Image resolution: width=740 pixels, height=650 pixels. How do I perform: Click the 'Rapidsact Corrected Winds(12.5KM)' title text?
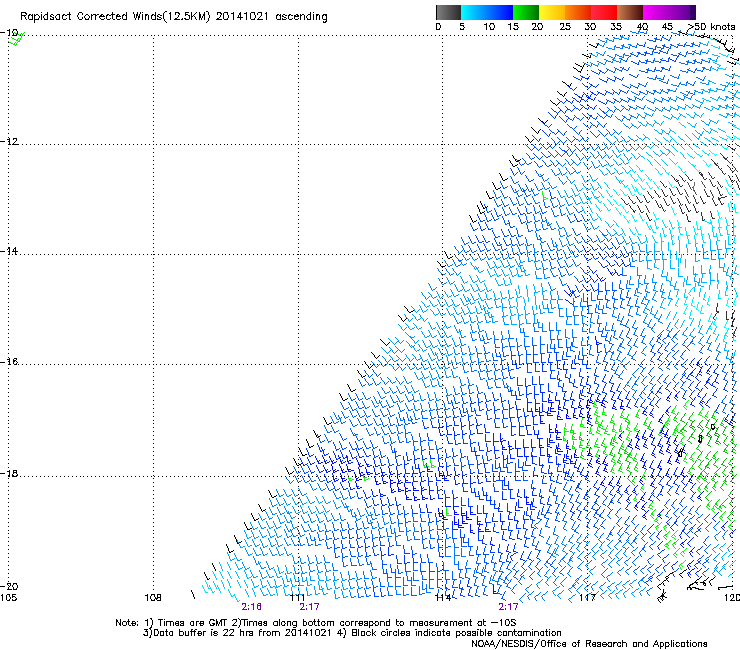pos(115,17)
